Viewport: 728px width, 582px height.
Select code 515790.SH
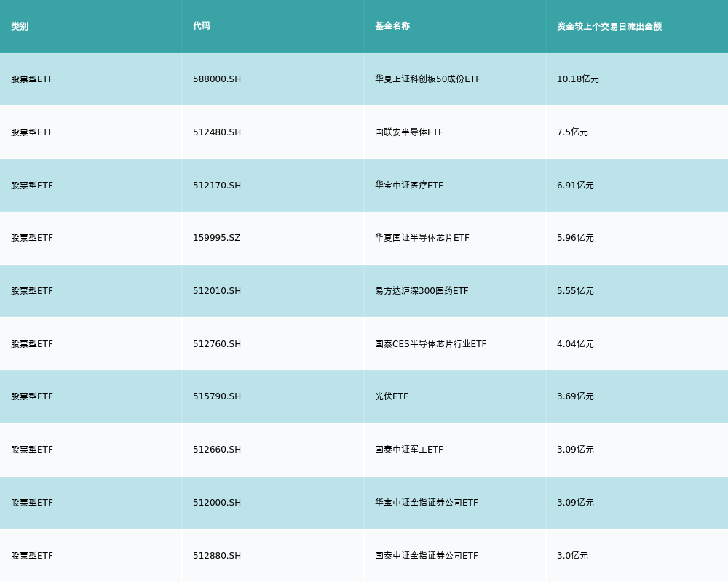[x=217, y=396]
